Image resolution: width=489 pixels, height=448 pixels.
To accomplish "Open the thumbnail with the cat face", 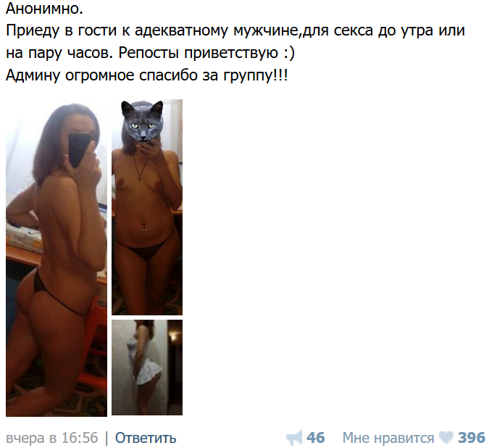I will pyautogui.click(x=147, y=207).
